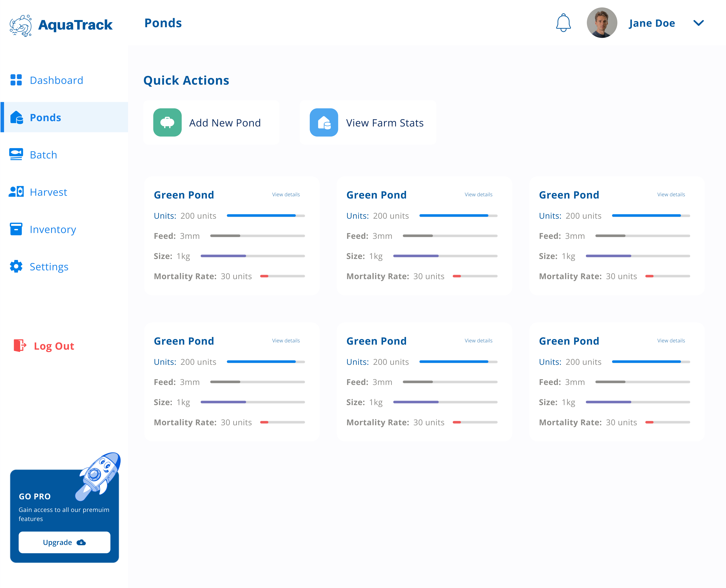Open View details on top-right pond card
The height and width of the screenshot is (588, 726).
click(671, 194)
